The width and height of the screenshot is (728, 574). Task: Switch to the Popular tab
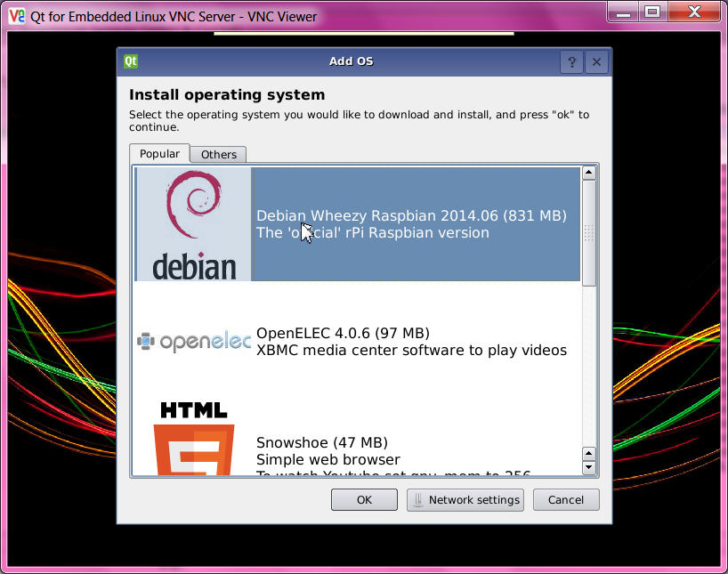(159, 154)
